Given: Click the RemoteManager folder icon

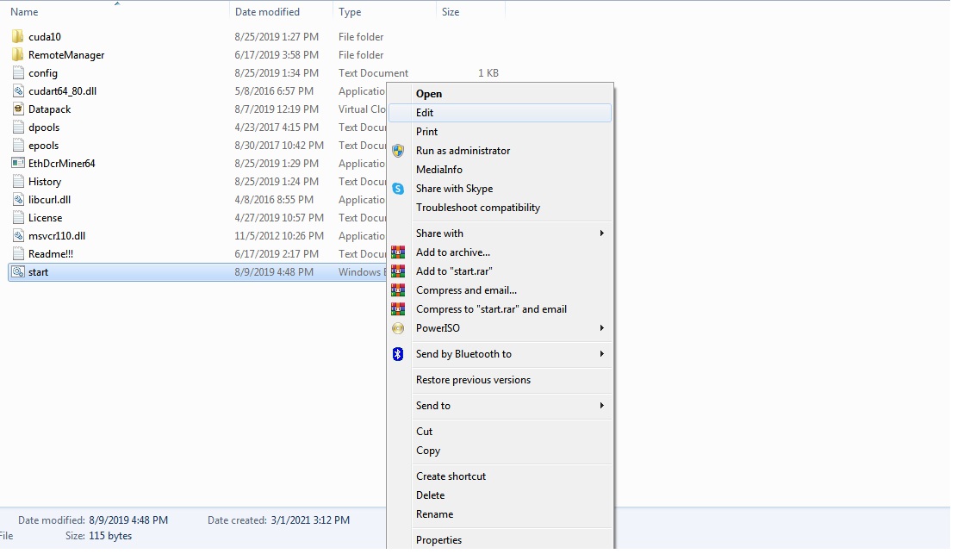Looking at the screenshot, I should coord(18,54).
